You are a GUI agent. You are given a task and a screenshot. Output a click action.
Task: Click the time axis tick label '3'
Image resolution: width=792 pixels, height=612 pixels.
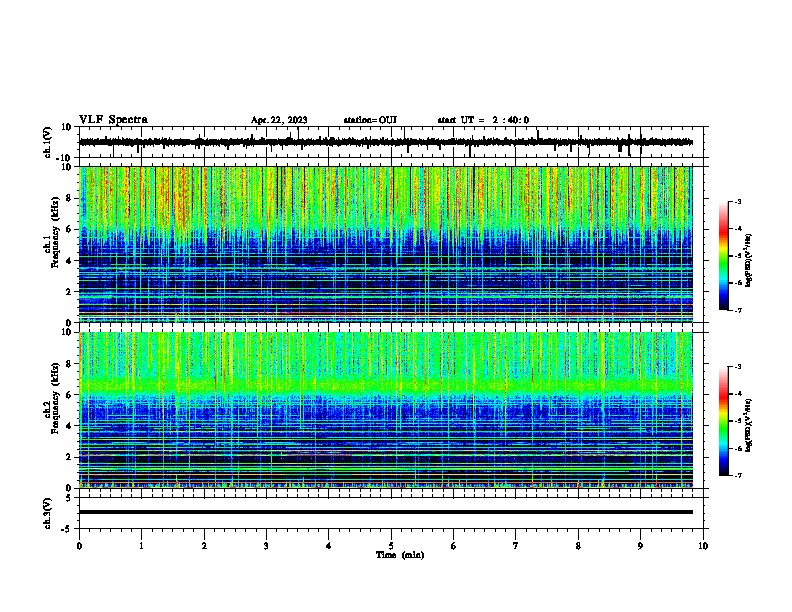pos(266,546)
